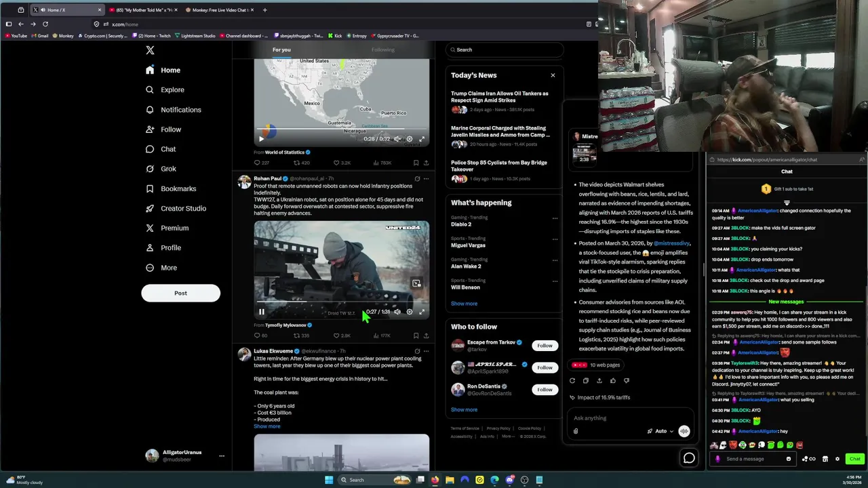
Task: Open the X logo home icon
Action: [150, 50]
